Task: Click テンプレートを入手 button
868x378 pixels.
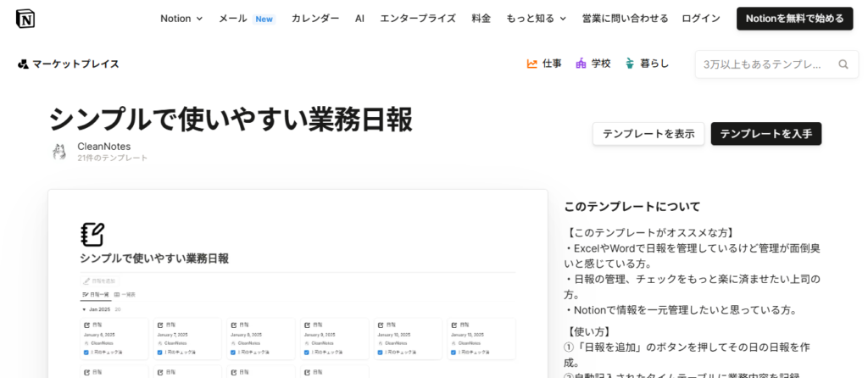Action: click(766, 134)
